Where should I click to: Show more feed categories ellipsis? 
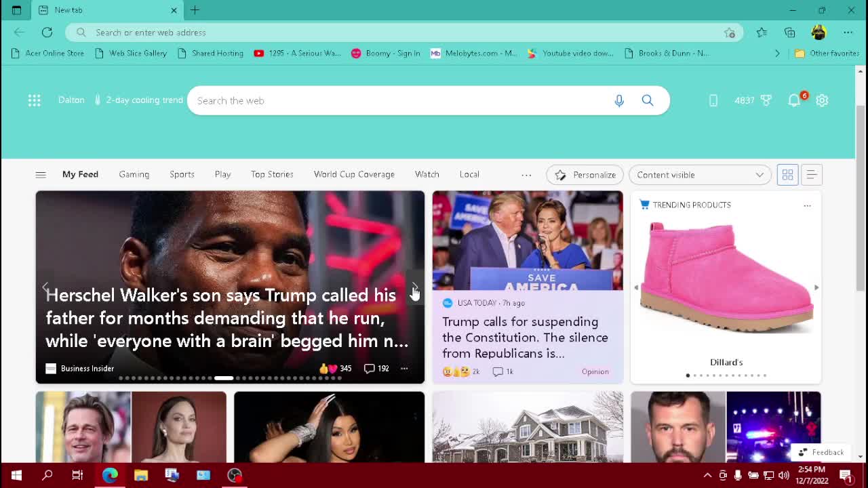click(526, 175)
